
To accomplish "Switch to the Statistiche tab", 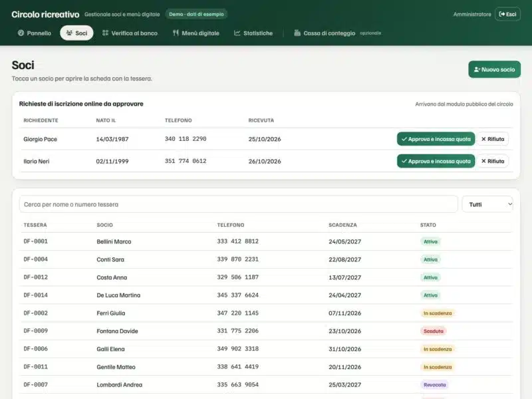I will [x=253, y=33].
